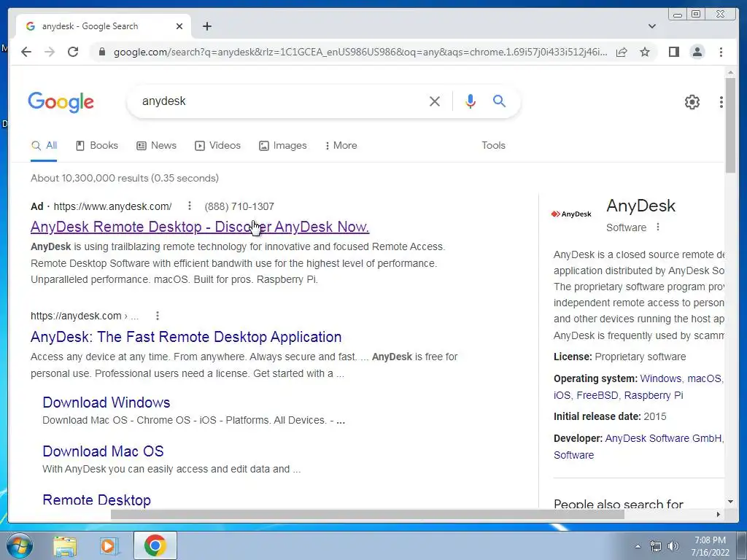Open the Chrome three-dot menu
This screenshot has height=560, width=747.
click(x=721, y=52)
